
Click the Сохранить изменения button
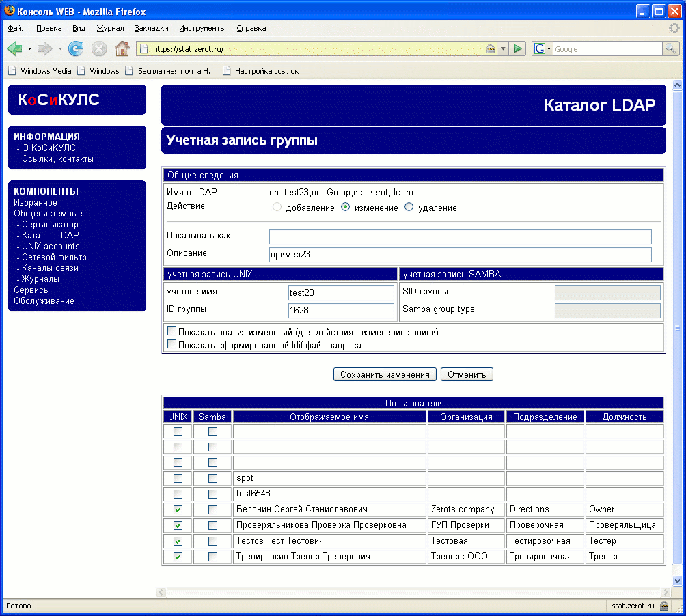(385, 374)
